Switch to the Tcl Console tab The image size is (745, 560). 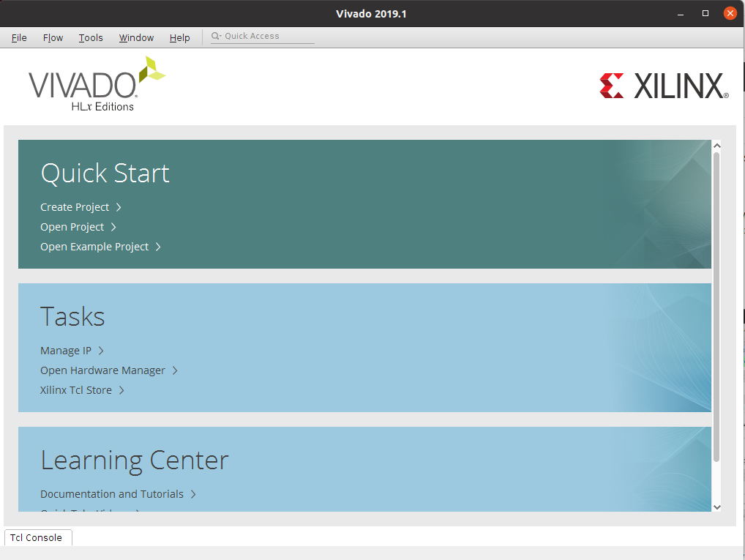point(37,537)
